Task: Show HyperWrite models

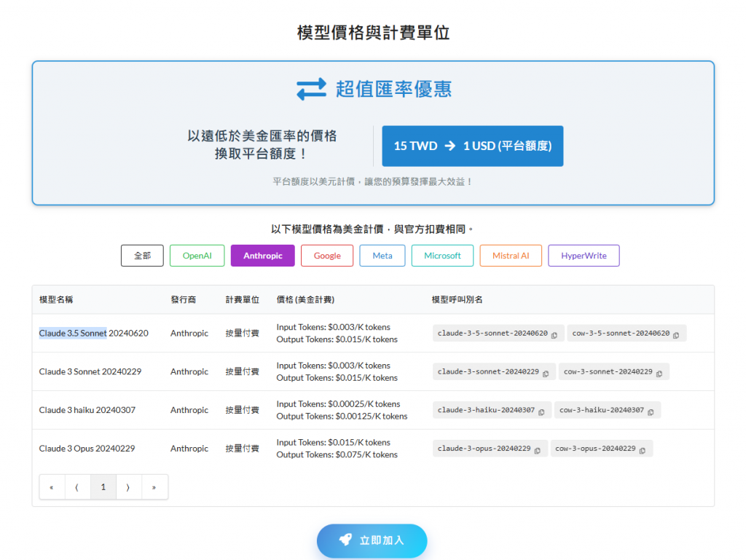Action: point(584,256)
